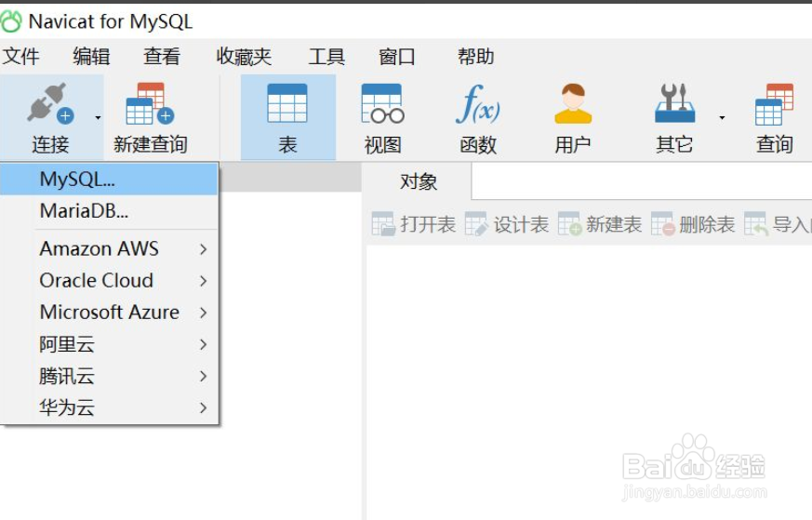
Task: Click the Navicat logo in title bar
Action: [x=11, y=21]
